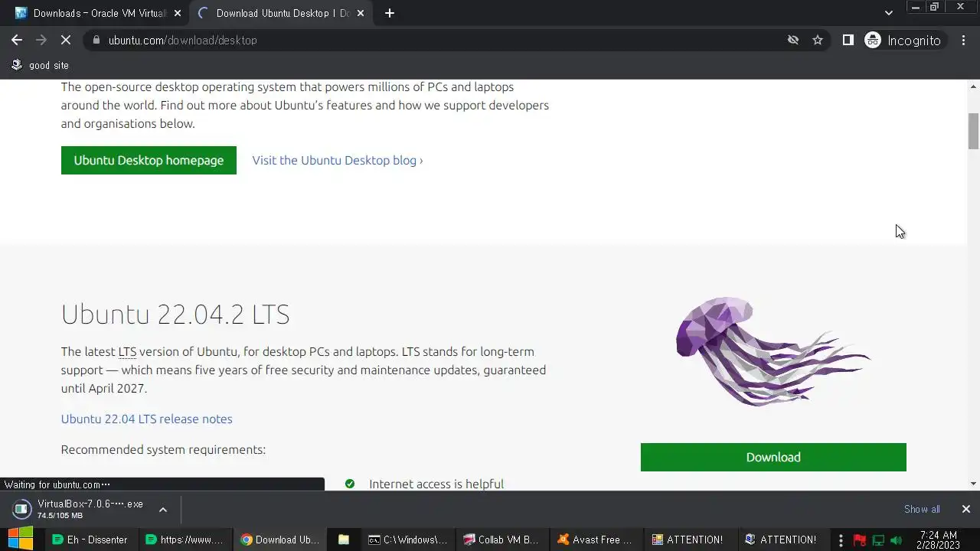
Task: Close the Oracle VM VirtualBox tab
Action: (178, 13)
